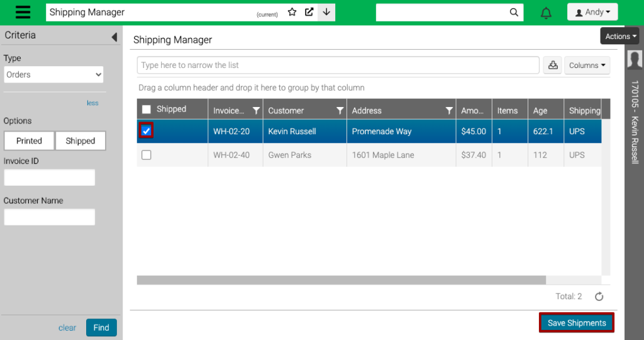Screen dimensions: 644x340
Task: Click the search magnifier icon
Action: 514,12
